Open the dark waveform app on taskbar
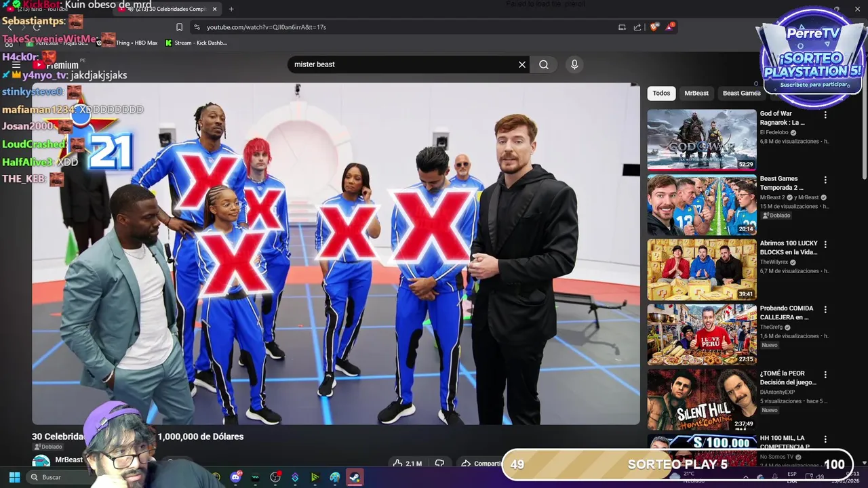The height and width of the screenshot is (488, 868). tap(256, 477)
